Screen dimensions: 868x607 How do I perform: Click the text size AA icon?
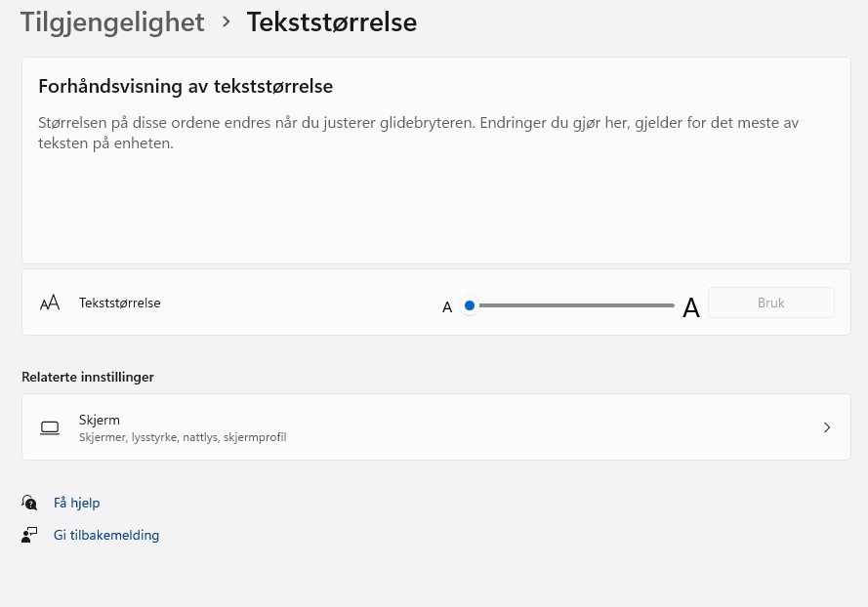tap(50, 303)
